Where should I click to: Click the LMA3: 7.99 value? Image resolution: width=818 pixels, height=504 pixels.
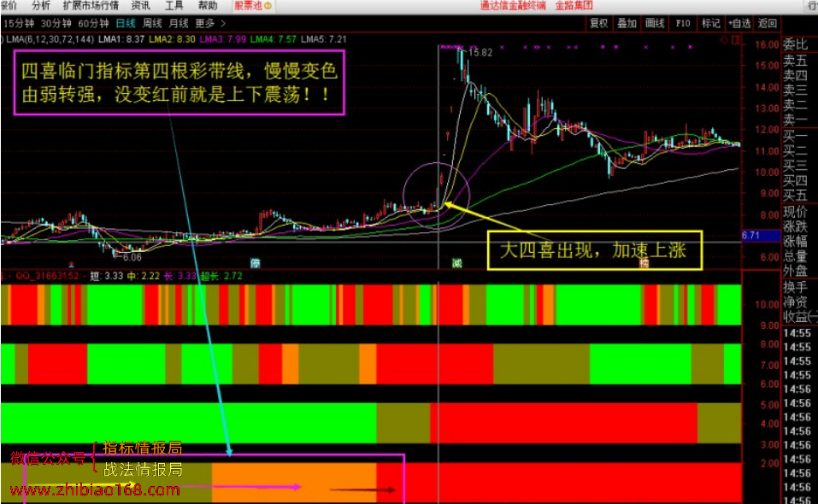223,39
